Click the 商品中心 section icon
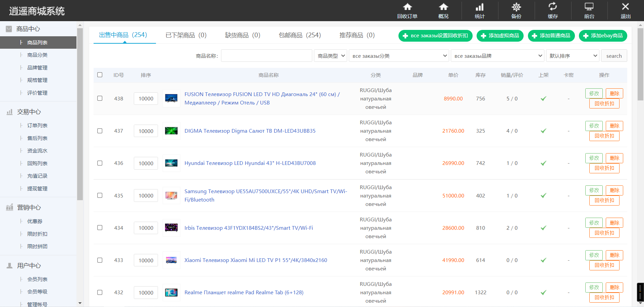Viewport: 644px width, 307px height. click(9, 29)
